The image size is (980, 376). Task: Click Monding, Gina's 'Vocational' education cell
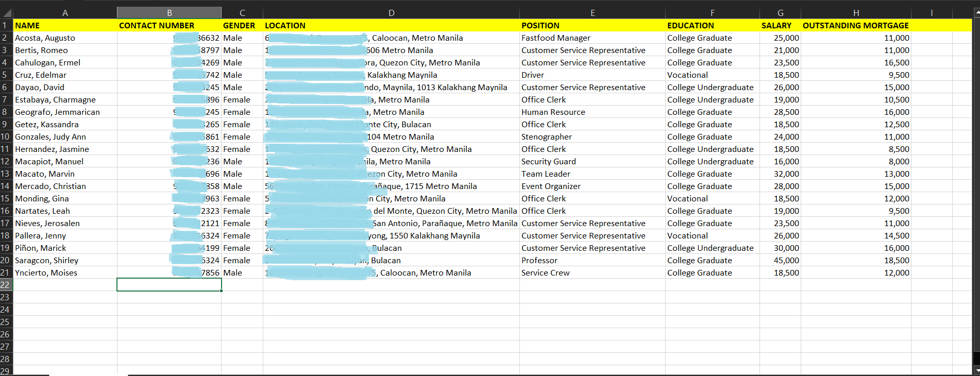point(713,198)
